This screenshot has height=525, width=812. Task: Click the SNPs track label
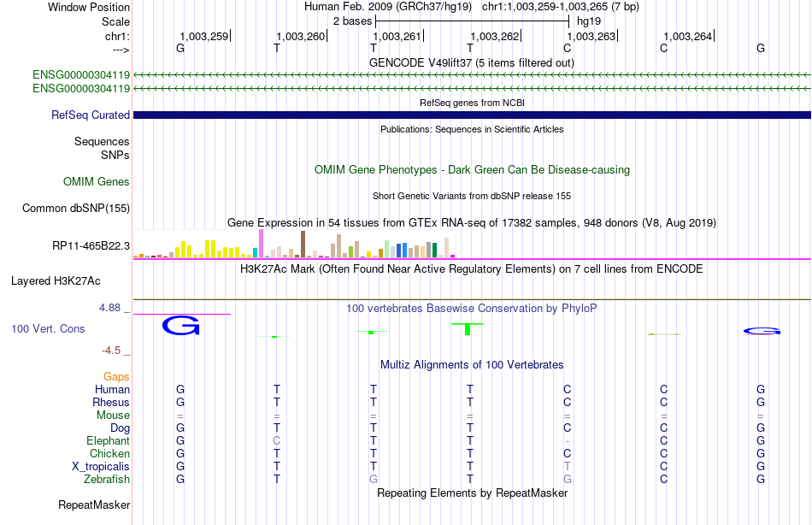[x=115, y=155]
